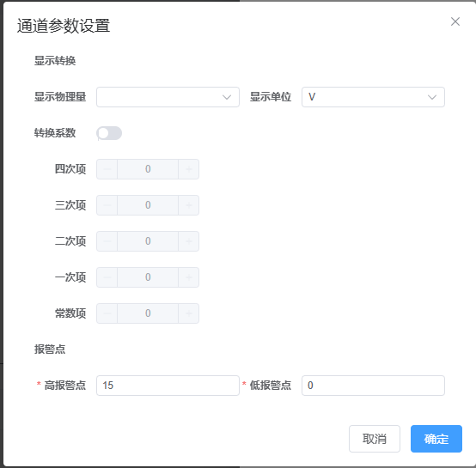Click plus button for 一次项
This screenshot has width=476, height=468.
tap(188, 277)
